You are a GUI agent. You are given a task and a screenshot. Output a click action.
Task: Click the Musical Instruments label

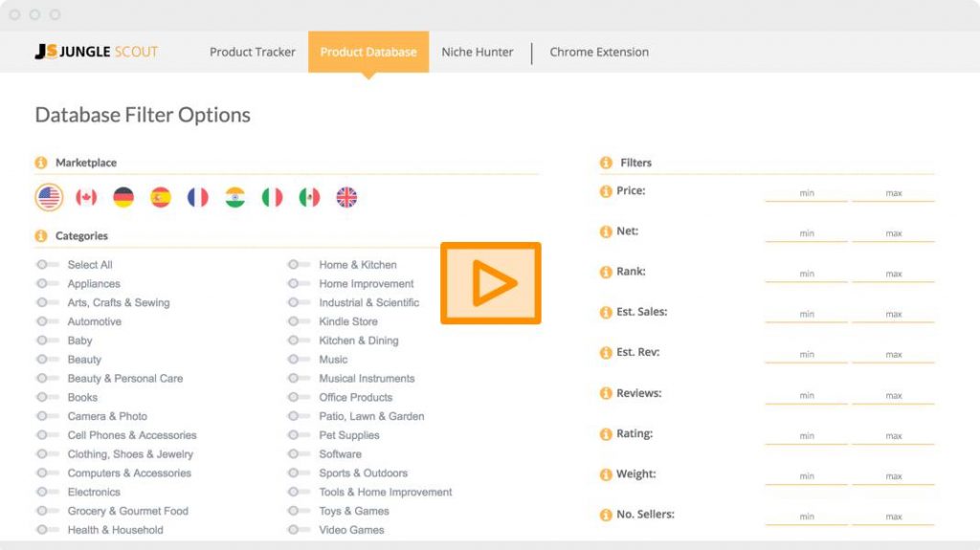point(367,378)
